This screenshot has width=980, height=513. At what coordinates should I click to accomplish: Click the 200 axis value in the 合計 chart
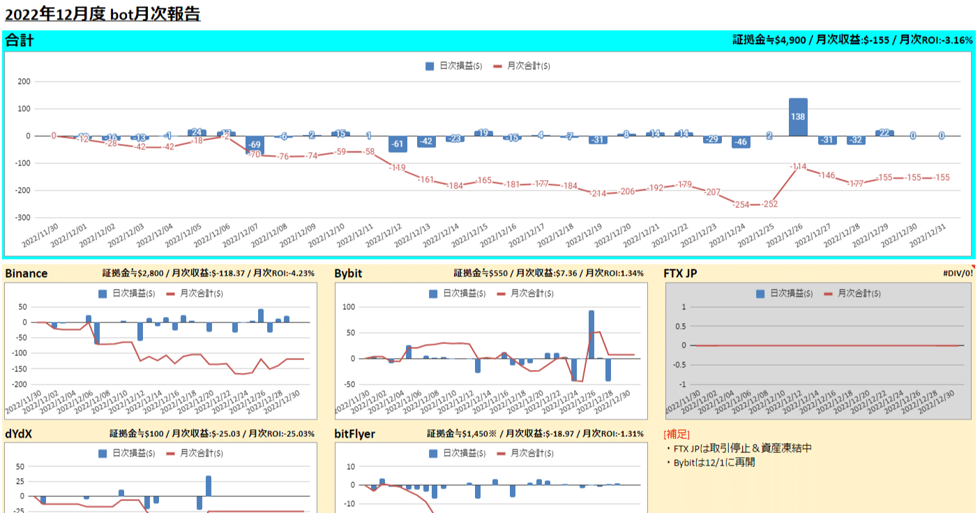point(24,82)
